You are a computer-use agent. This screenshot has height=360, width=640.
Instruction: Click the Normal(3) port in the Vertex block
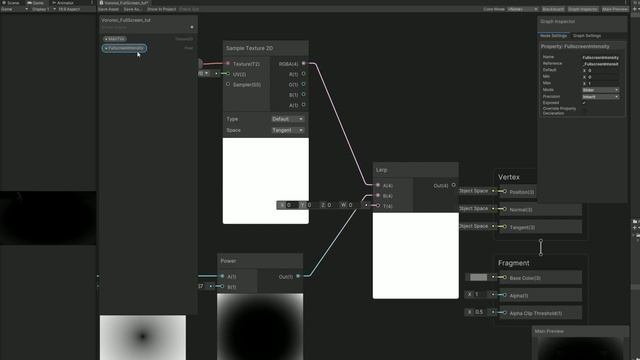[x=505, y=209]
